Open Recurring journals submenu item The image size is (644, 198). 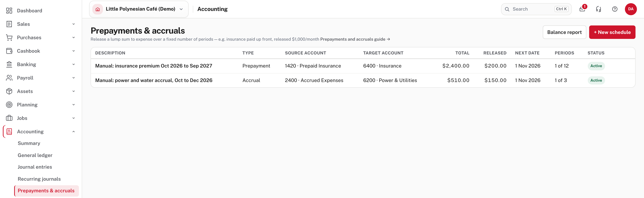coord(39,179)
